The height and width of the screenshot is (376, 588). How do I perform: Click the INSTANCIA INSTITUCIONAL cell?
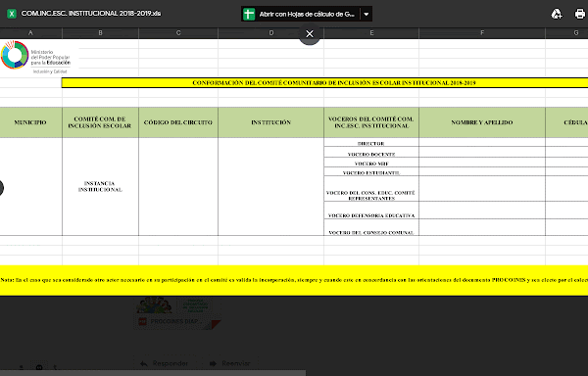100,186
